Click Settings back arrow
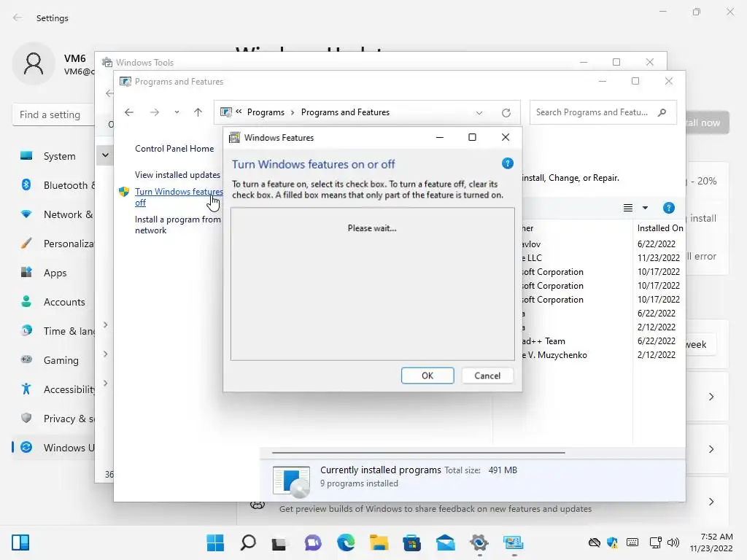The width and height of the screenshot is (747, 560). pyautogui.click(x=18, y=17)
